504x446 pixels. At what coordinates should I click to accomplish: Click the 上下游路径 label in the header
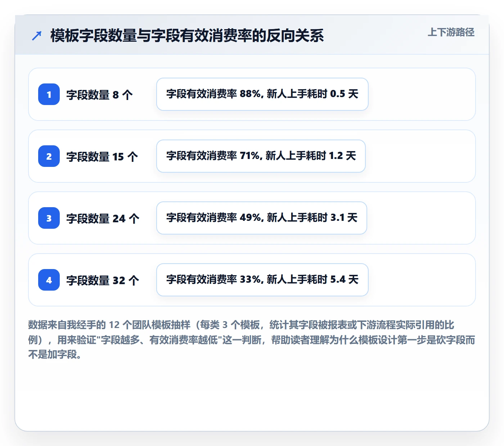pos(451,32)
